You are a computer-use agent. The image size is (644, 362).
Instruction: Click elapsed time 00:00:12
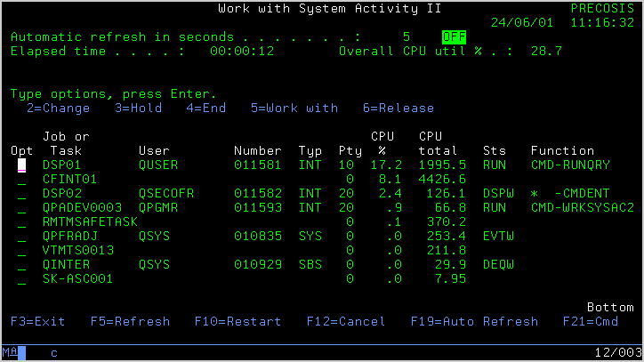coord(242,52)
